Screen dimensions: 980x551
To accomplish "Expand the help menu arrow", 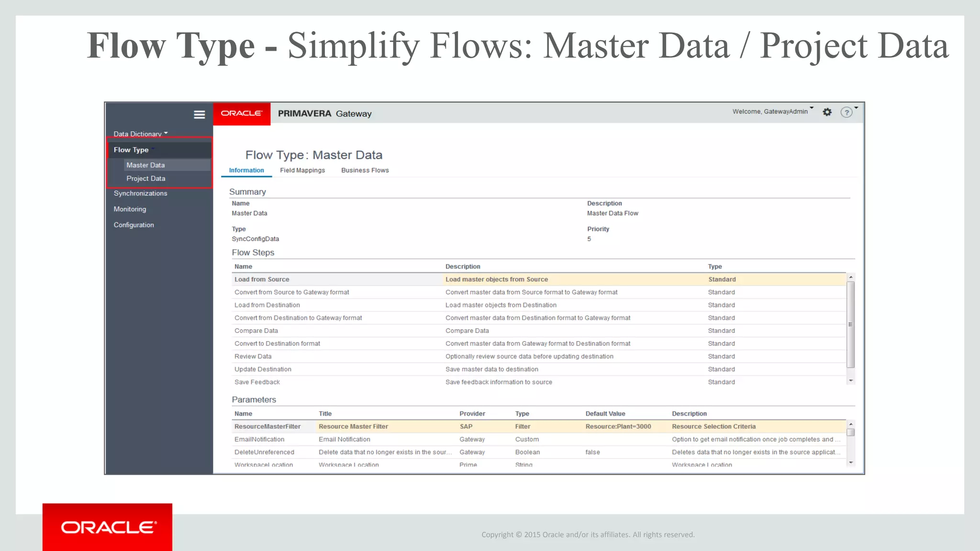I will (x=856, y=108).
